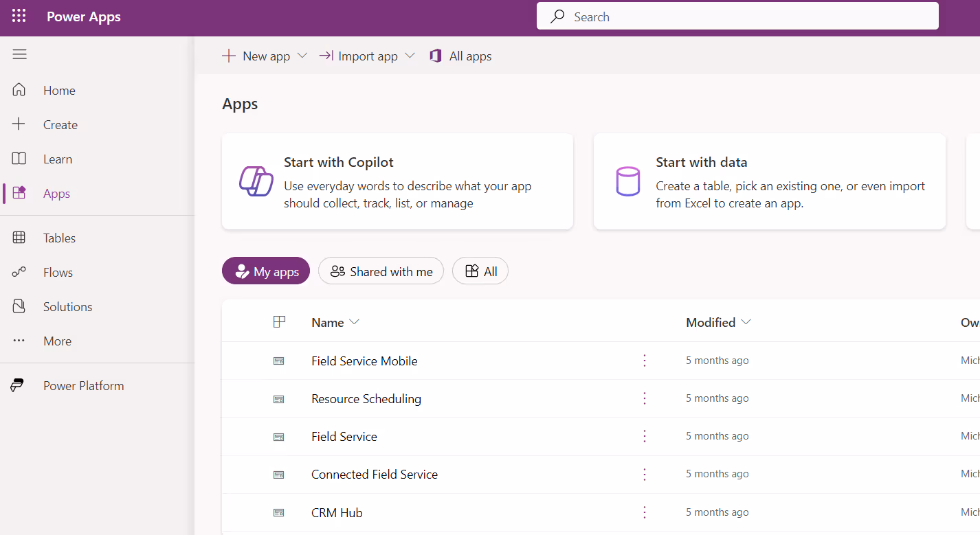Click the Office icon beside All apps

click(435, 56)
